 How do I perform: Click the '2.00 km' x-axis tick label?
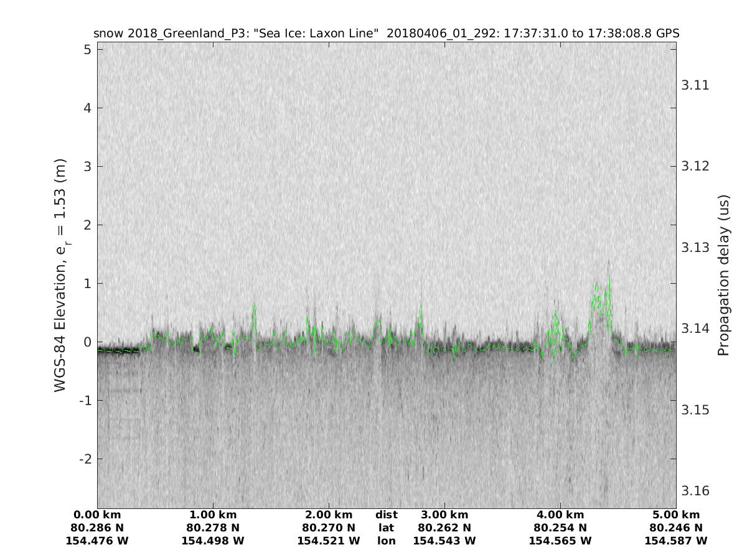pyautogui.click(x=329, y=515)
